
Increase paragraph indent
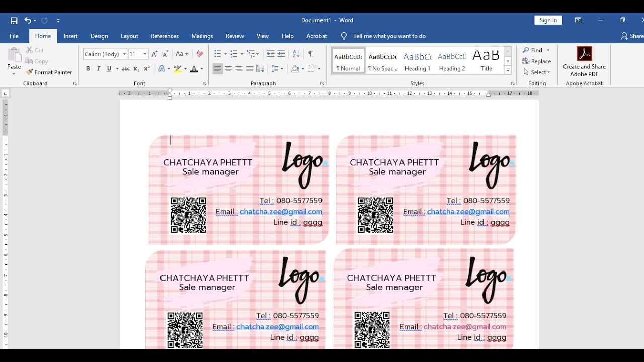[x=281, y=54]
